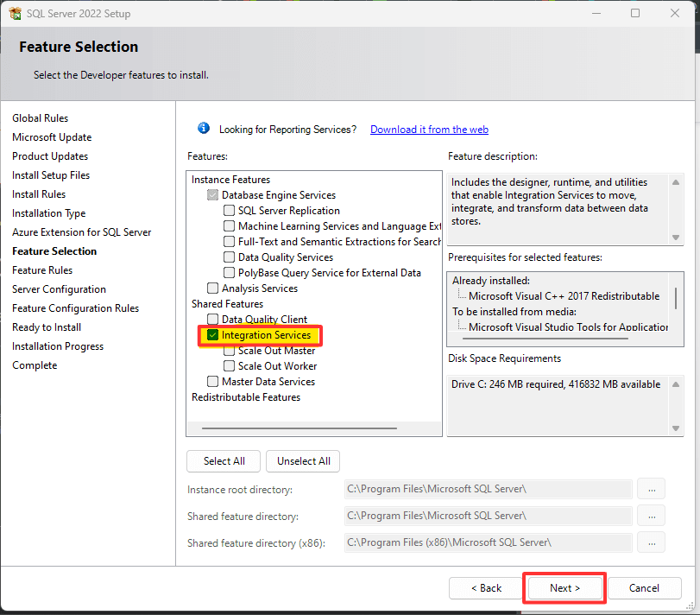Open the Download it from the web link
This screenshot has width=700, height=615.
pyautogui.click(x=429, y=130)
